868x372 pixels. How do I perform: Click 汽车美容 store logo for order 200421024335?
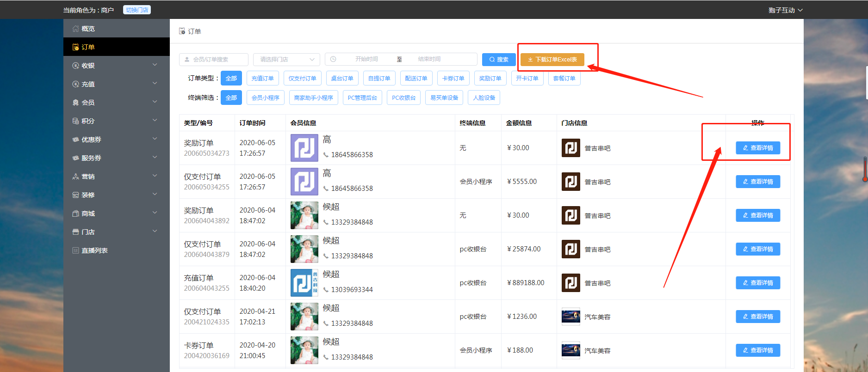coord(571,317)
